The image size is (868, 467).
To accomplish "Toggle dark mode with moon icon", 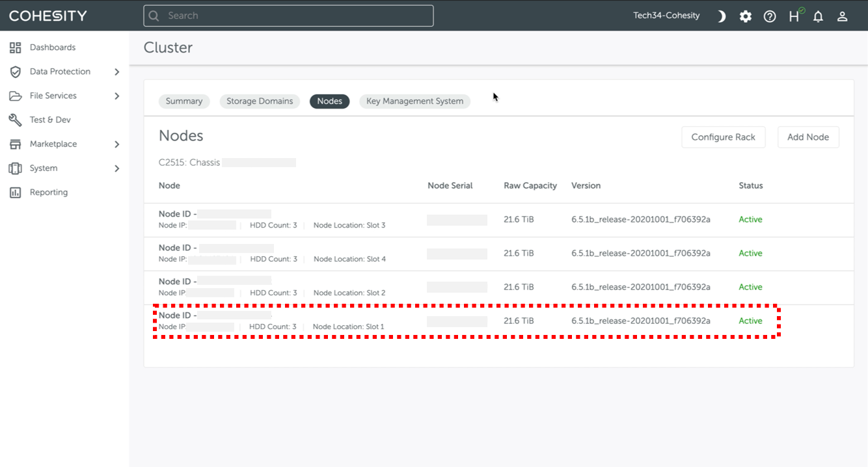I will 721,16.
